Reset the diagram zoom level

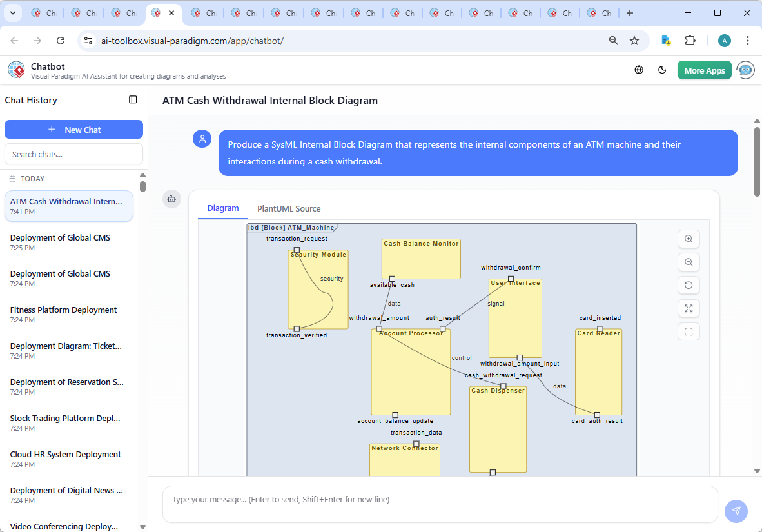click(x=689, y=285)
